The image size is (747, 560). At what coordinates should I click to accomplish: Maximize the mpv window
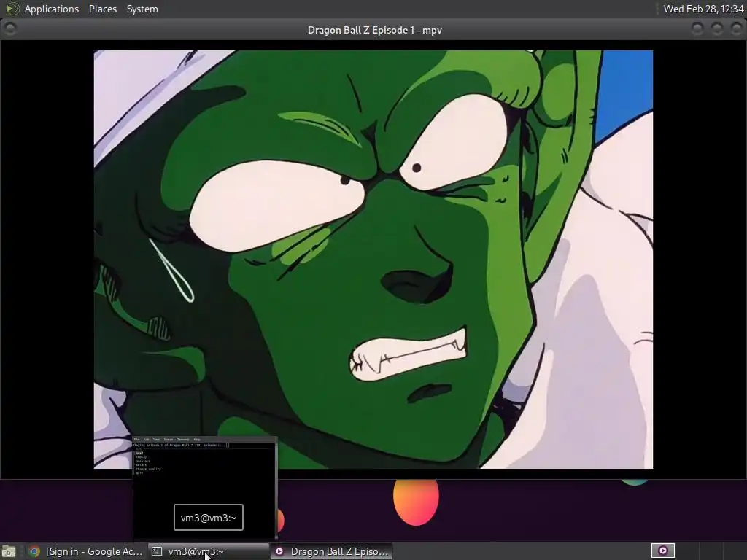click(717, 29)
